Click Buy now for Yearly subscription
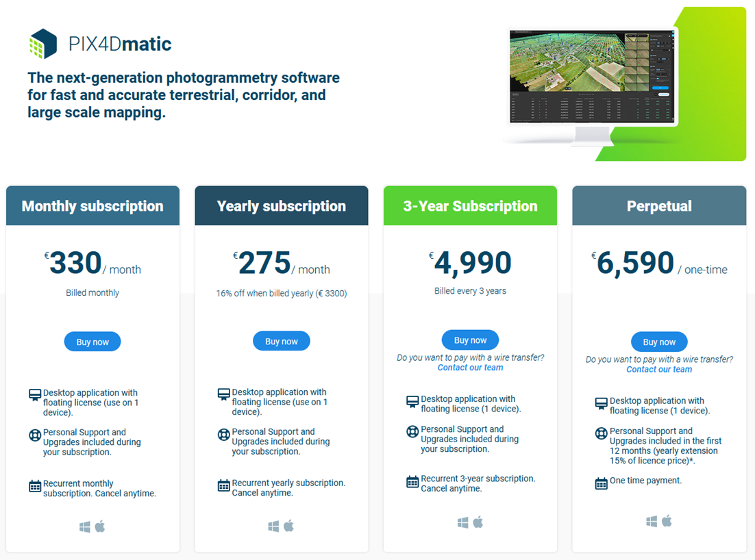755x560 pixels. pyautogui.click(x=281, y=341)
